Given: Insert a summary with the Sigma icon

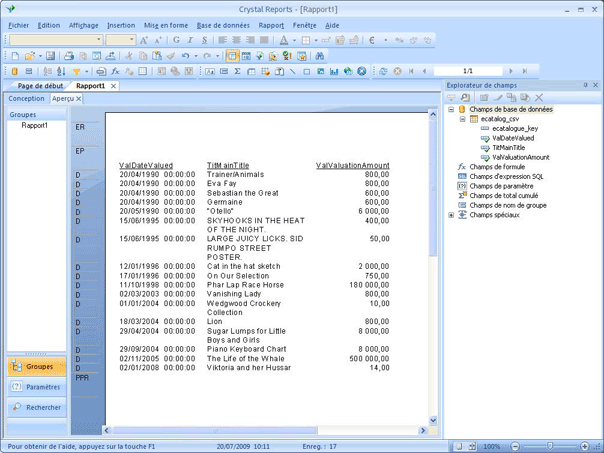Looking at the screenshot, I should coord(237,72).
